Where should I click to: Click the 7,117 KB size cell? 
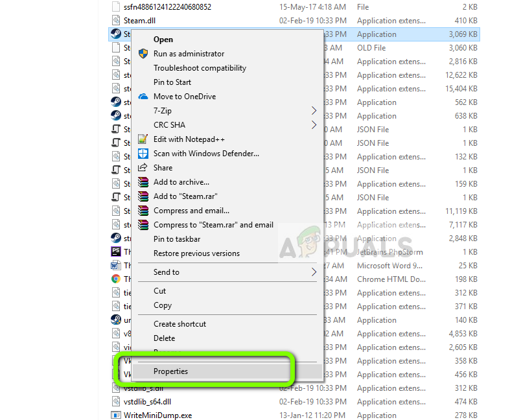coord(463,225)
